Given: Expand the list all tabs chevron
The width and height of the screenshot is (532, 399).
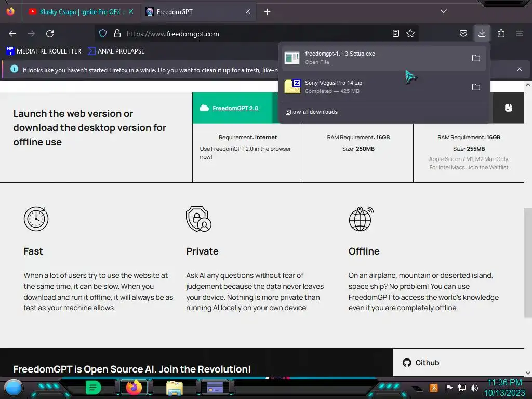Looking at the screenshot, I should pos(444,11).
